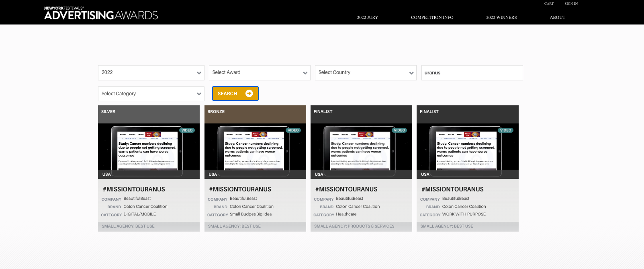Open the Competition Info menu

pyautogui.click(x=432, y=17)
